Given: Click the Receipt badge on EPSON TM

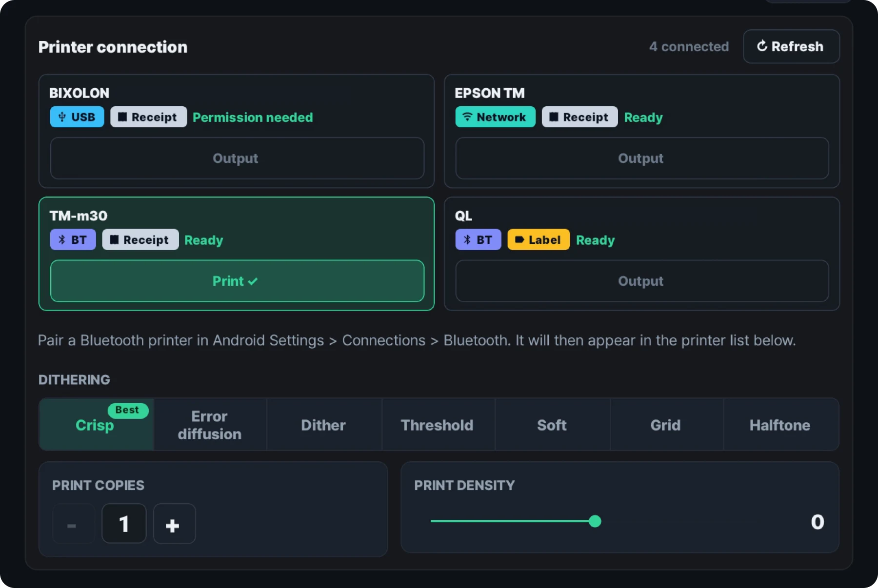Looking at the screenshot, I should [579, 117].
